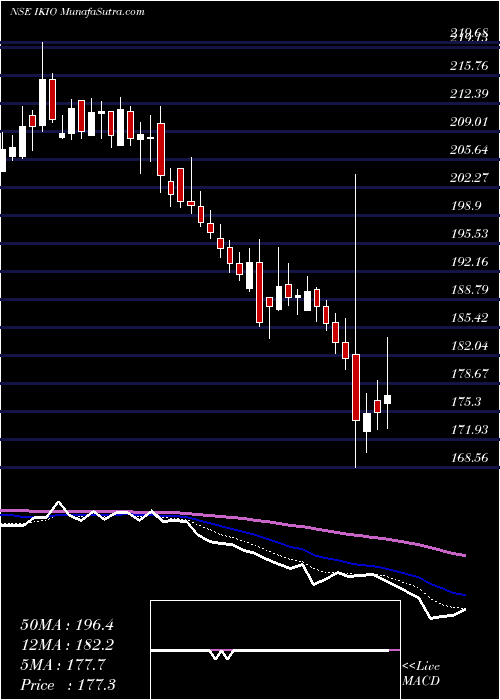Click the 215.76 price axis label
This screenshot has width=500, height=700.
pyautogui.click(x=468, y=66)
